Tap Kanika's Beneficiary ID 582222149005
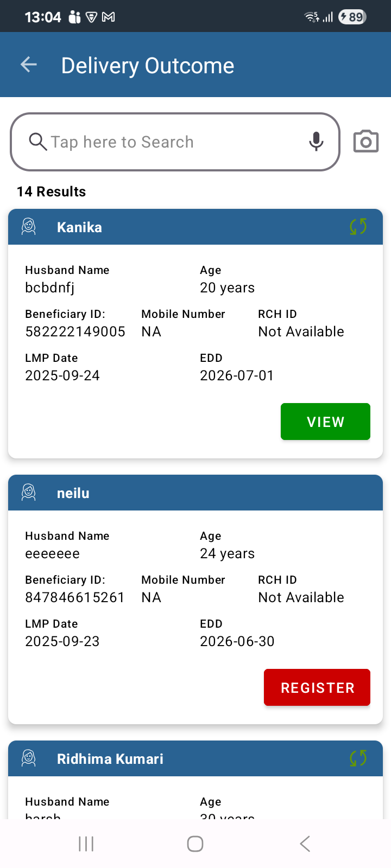Screen dimensions: 391x868 [75, 331]
